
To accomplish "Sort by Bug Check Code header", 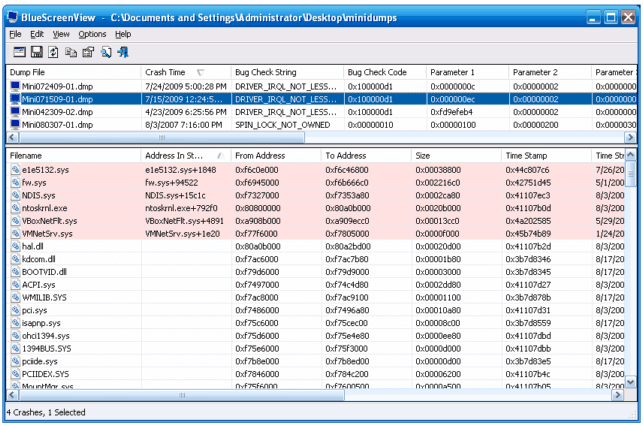I will click(x=385, y=72).
